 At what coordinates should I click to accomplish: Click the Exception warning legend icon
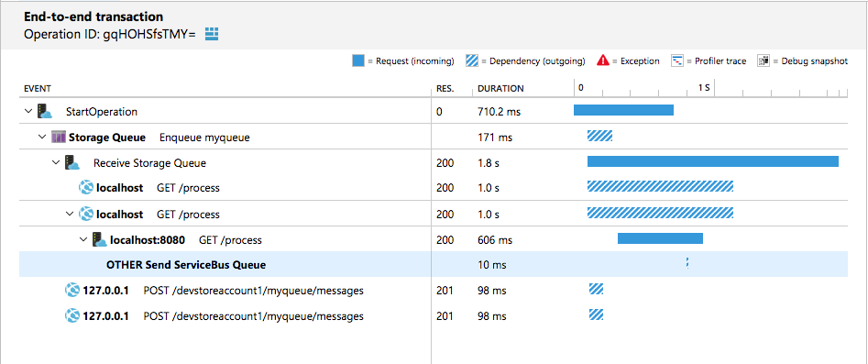point(603,61)
